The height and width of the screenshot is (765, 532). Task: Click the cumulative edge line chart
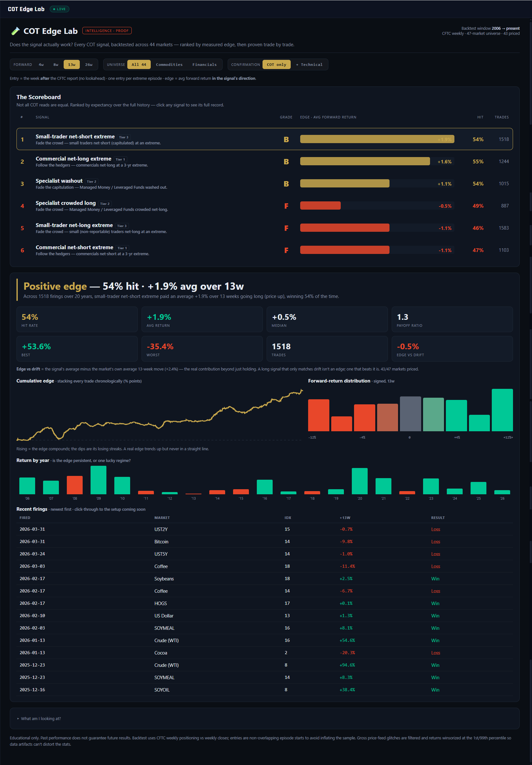coord(159,414)
